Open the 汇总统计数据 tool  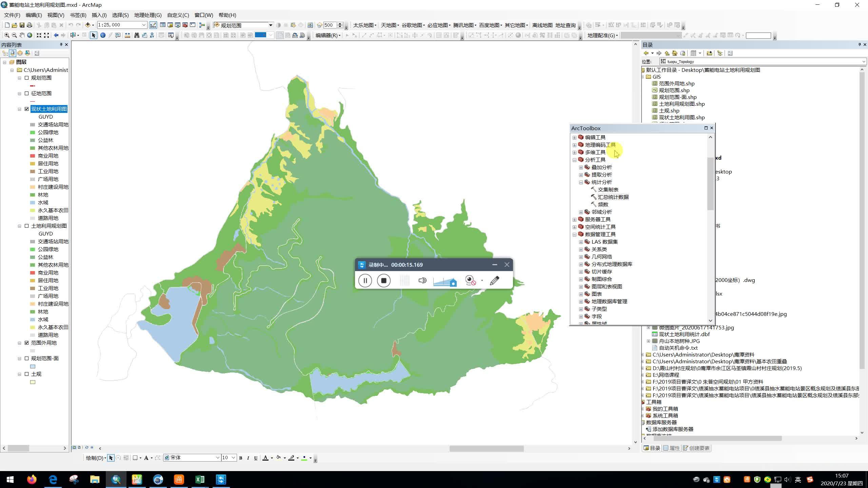(x=613, y=197)
